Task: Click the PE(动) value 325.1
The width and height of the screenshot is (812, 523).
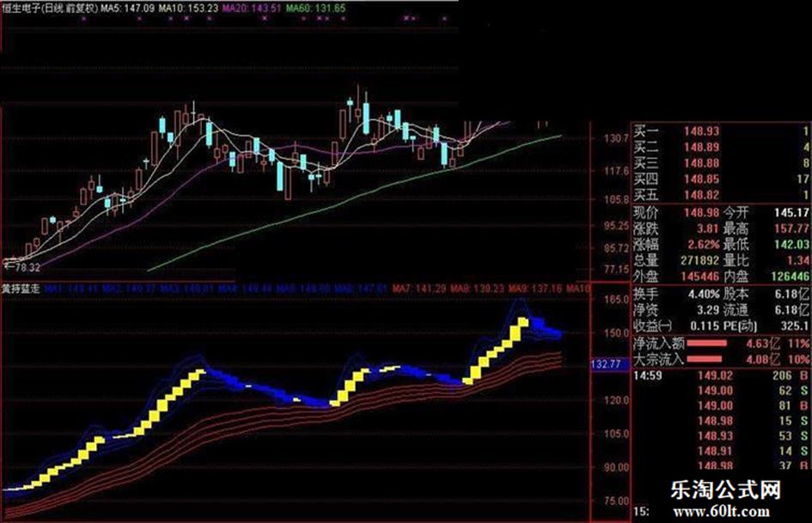Action: tap(795, 326)
